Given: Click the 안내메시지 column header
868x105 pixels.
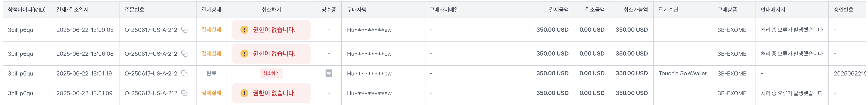Looking at the screenshot, I should (x=773, y=10).
